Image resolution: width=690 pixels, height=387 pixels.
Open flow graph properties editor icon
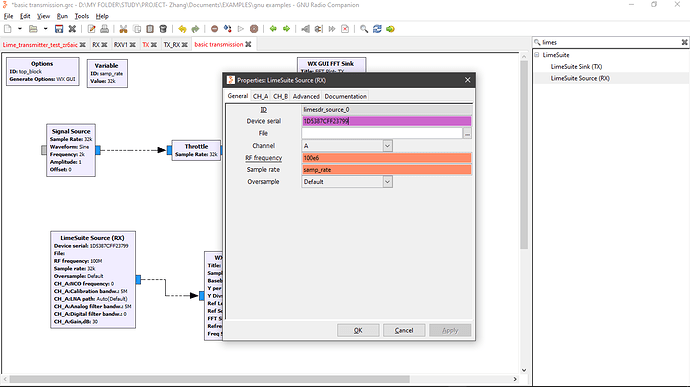(91, 29)
